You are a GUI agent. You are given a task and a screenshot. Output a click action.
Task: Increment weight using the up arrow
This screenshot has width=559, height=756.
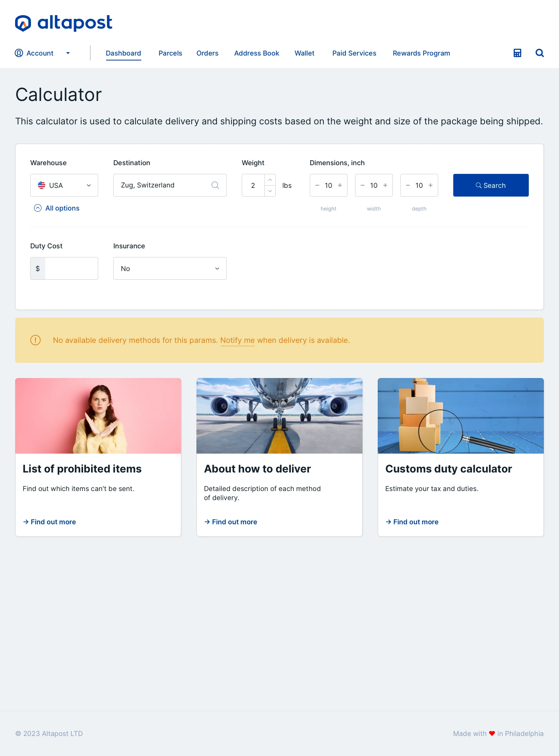(x=270, y=180)
